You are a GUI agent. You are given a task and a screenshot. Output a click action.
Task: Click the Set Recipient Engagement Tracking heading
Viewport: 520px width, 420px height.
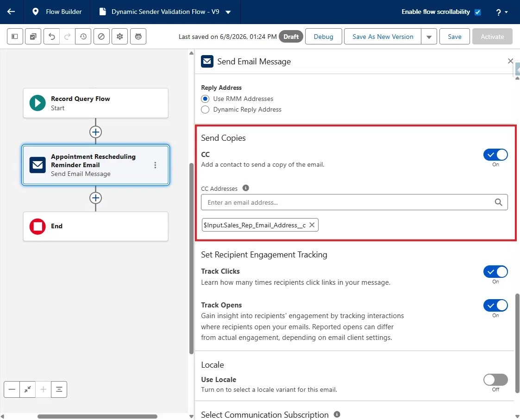264,255
